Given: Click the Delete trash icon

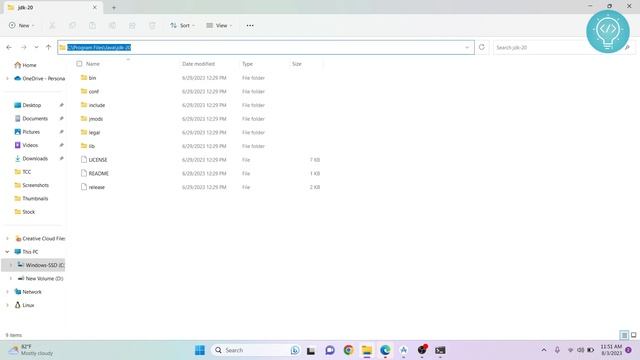Looking at the screenshot, I should click(x=152, y=26).
